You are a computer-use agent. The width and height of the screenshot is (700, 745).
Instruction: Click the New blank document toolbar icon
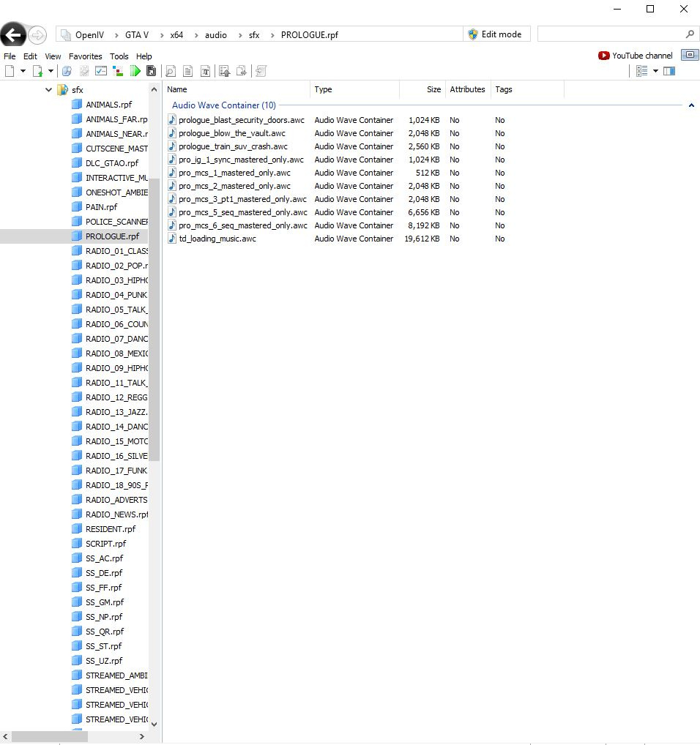pyautogui.click(x=10, y=71)
